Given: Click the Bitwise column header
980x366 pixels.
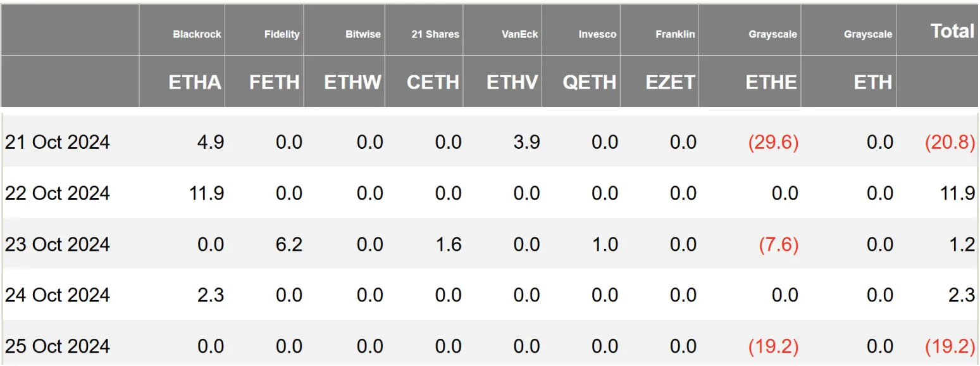Looking at the screenshot, I should tap(363, 34).
